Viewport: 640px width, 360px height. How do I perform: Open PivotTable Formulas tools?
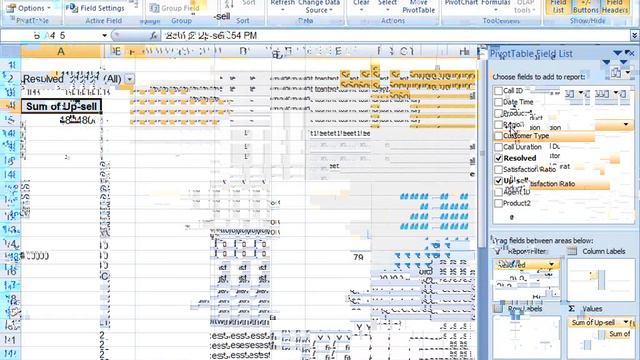click(x=496, y=5)
